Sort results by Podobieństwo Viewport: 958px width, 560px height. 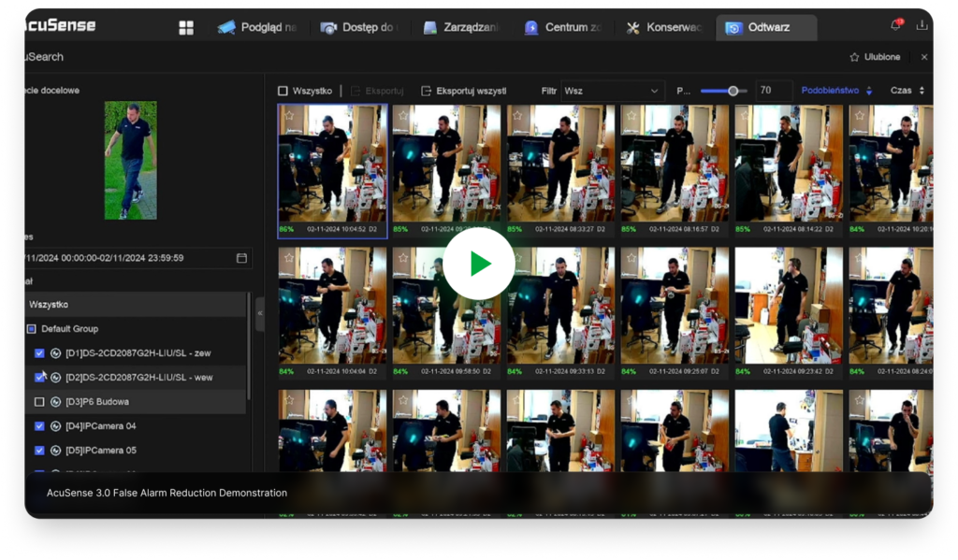(836, 91)
